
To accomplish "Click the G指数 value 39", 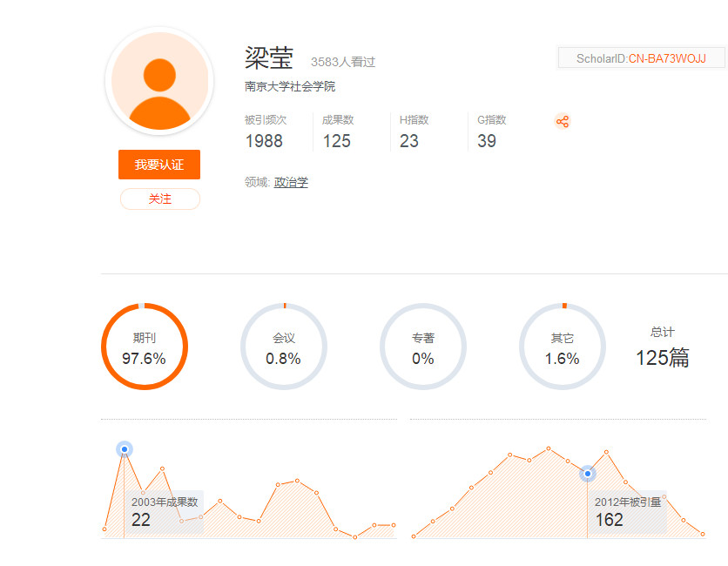I will [x=487, y=141].
